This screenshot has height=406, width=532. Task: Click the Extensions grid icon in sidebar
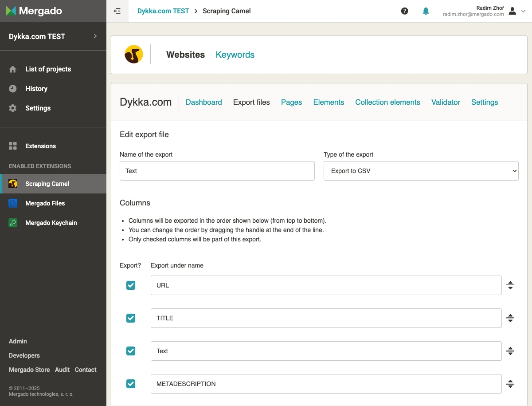coord(13,146)
